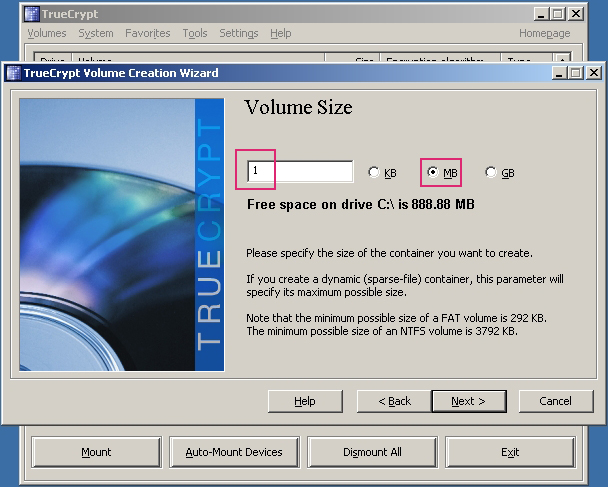The width and height of the screenshot is (608, 487).
Task: Click the dynamic (sparse-file) container text
Action: pyautogui.click(x=405, y=286)
